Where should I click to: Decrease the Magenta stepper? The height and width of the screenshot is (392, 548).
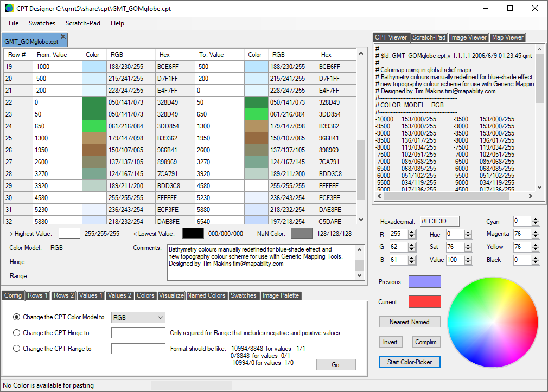[536, 236]
